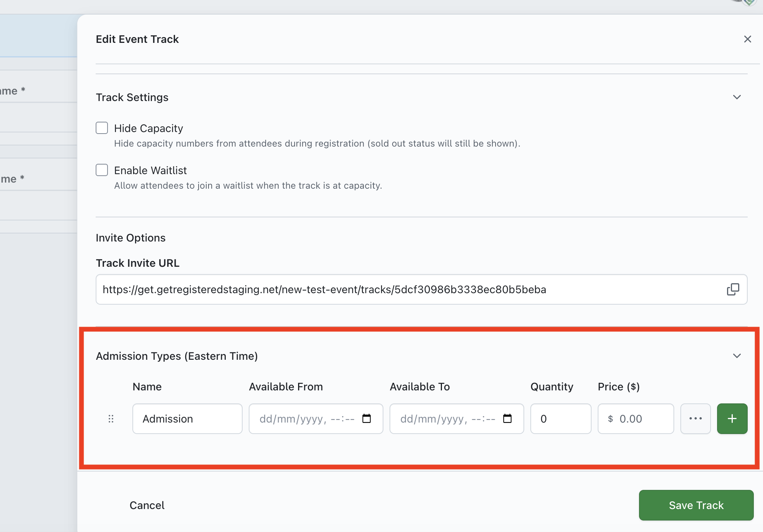This screenshot has width=763, height=532.
Task: Click the green plus add admission button
Action: tap(732, 419)
